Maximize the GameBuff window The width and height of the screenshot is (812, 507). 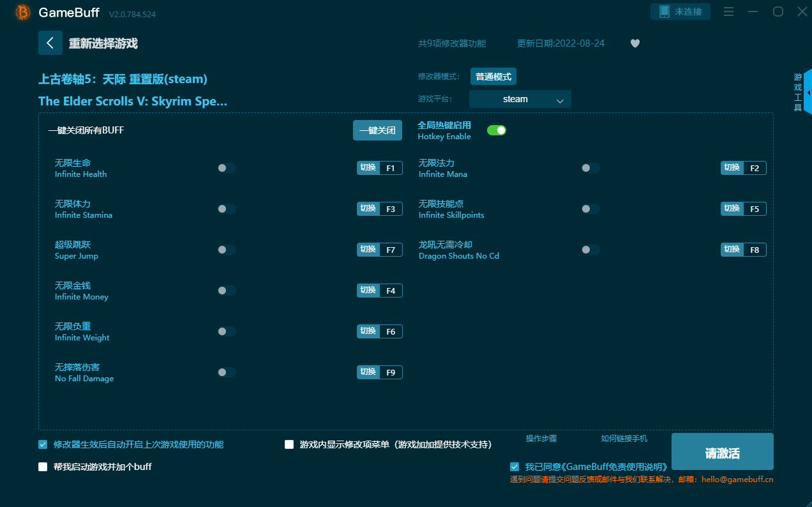coord(778,11)
